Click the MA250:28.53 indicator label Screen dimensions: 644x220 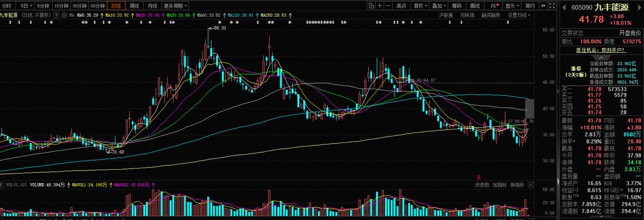274,15
